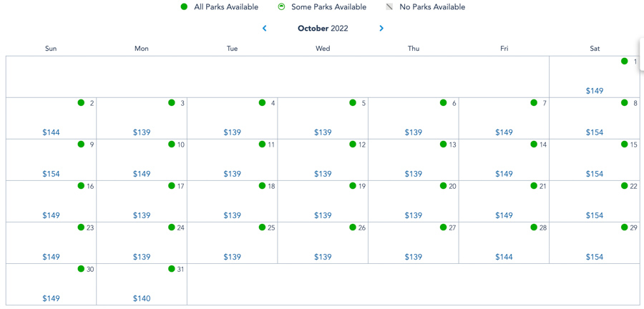The width and height of the screenshot is (644, 309).
Task: Click the green availability dot on October 8
Action: click(625, 103)
